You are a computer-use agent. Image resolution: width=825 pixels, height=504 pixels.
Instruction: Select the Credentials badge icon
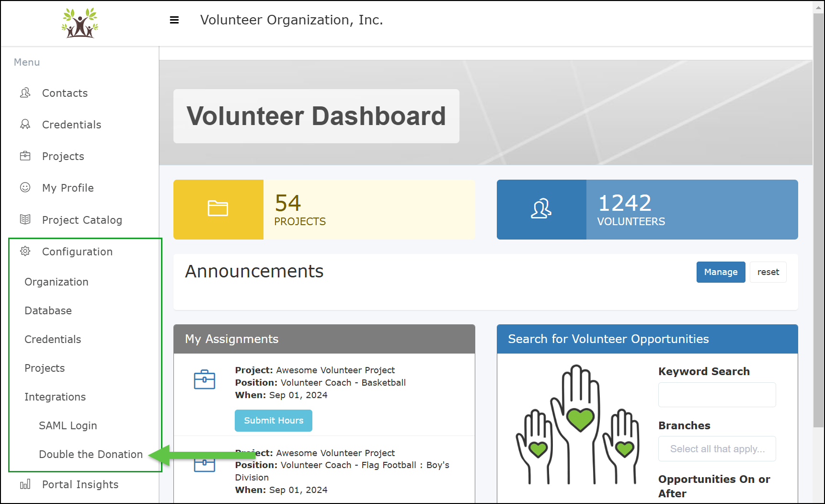pos(26,125)
